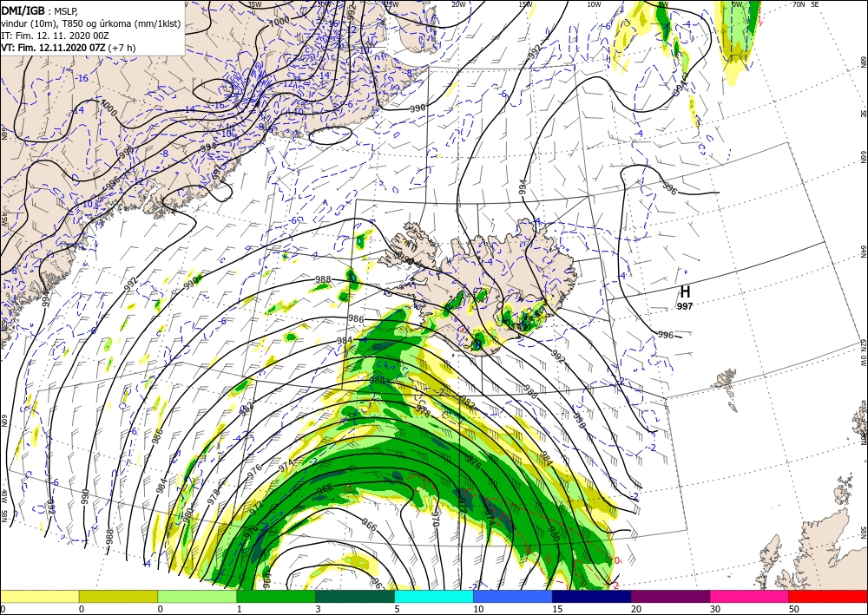868x615 pixels.
Task: Click the '968' isobar label
Action: coord(325,487)
